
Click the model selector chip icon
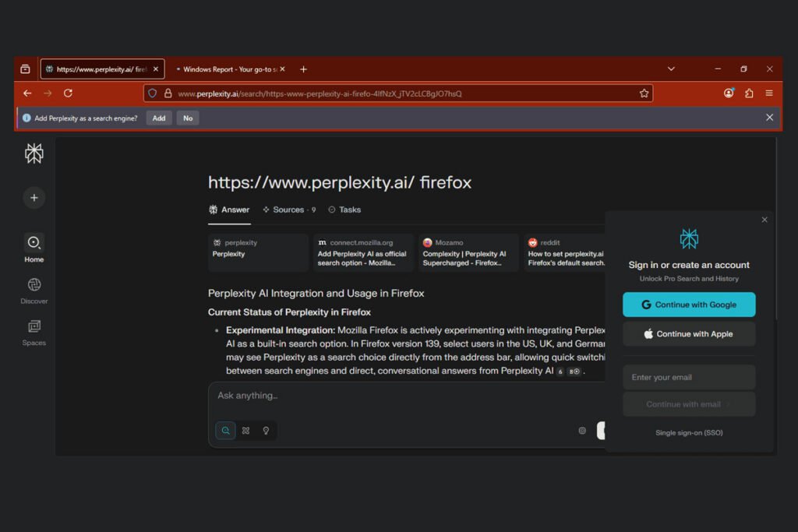pos(582,431)
